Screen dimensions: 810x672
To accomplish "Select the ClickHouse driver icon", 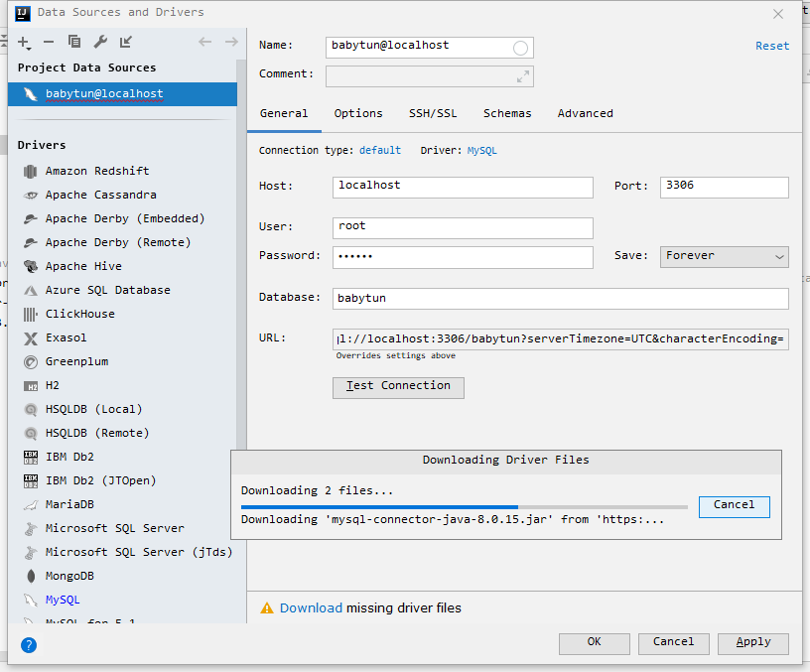I will tap(31, 314).
